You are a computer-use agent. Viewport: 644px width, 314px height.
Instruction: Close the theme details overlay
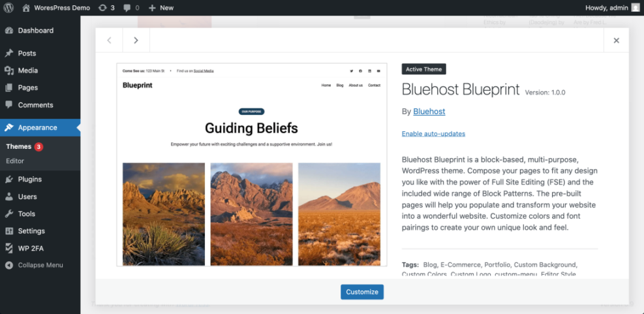pyautogui.click(x=616, y=40)
